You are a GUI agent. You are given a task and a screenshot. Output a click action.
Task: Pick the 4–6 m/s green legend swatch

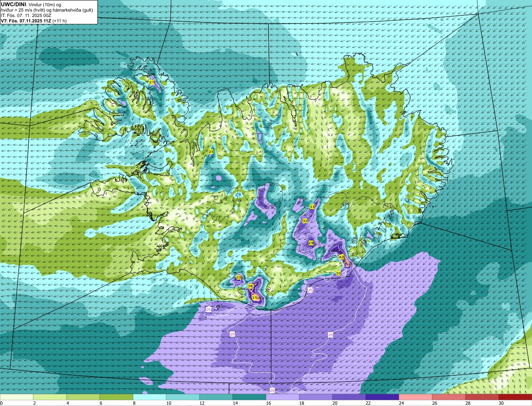pyautogui.click(x=84, y=397)
